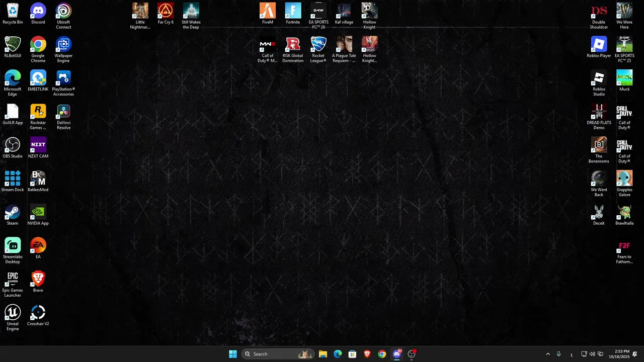The height and width of the screenshot is (362, 644).
Task: Select the Crosshair V2 desktop icon
Action: click(38, 316)
